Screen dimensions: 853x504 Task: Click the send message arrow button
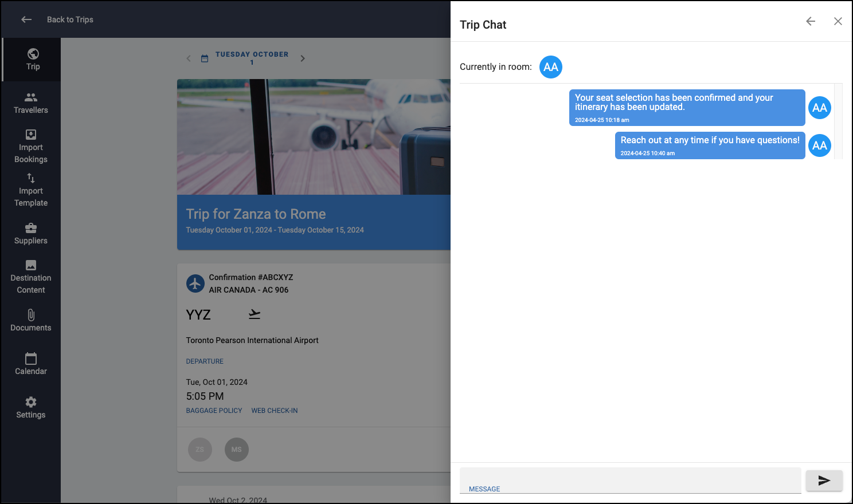(x=824, y=481)
